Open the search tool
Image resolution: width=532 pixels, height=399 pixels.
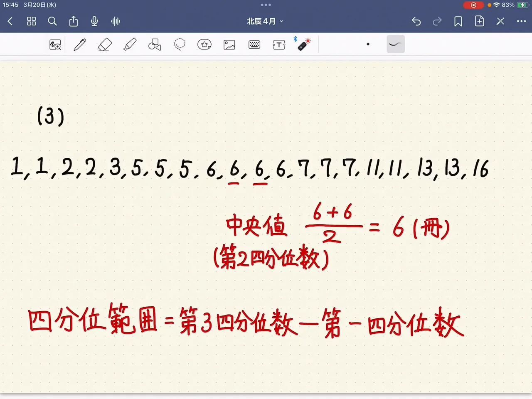52,21
